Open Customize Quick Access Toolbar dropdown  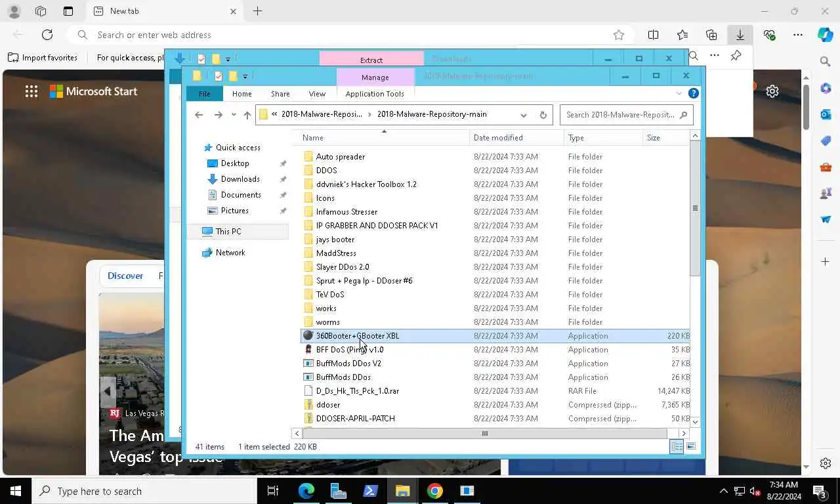point(245,76)
